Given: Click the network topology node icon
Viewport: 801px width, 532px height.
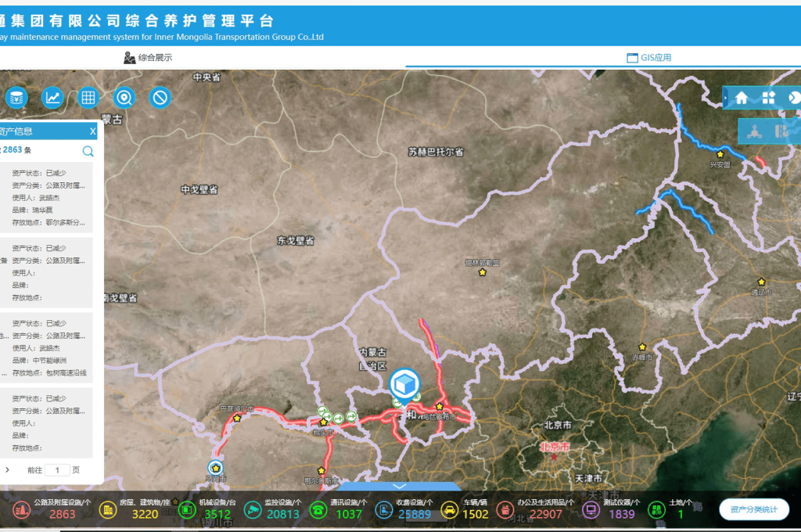Looking at the screenshot, I should pyautogui.click(x=755, y=131).
